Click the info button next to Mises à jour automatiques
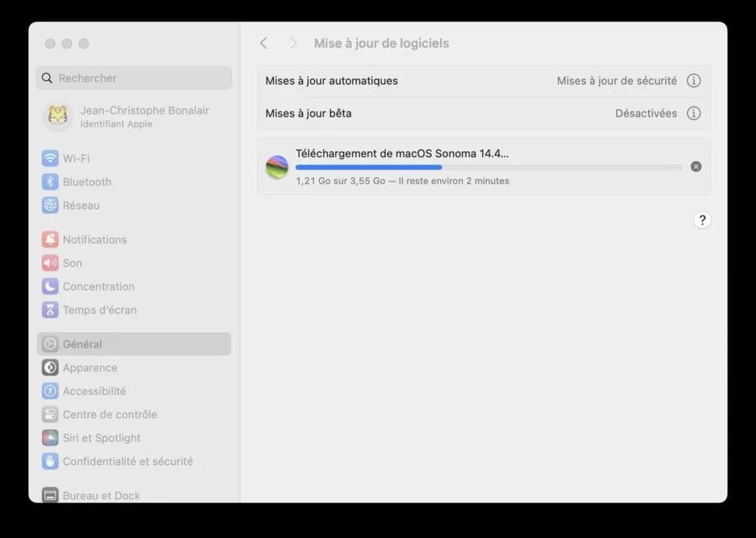756x538 pixels. (693, 80)
